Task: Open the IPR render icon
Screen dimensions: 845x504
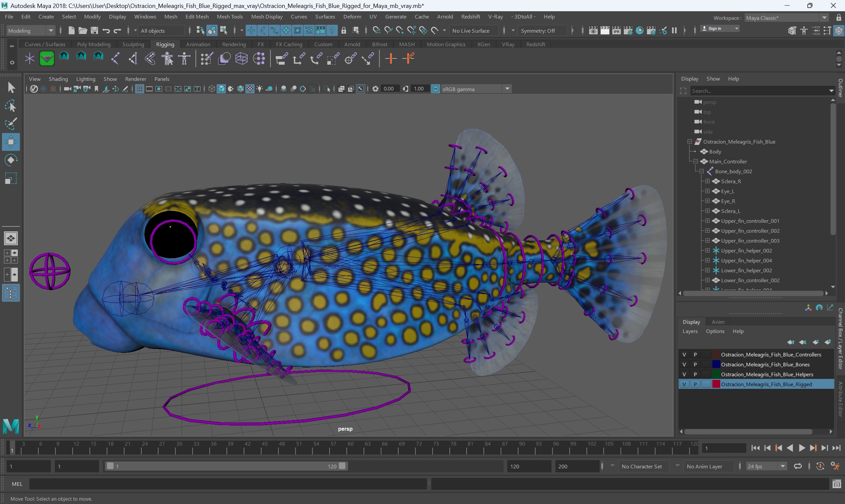Action: pos(616,31)
